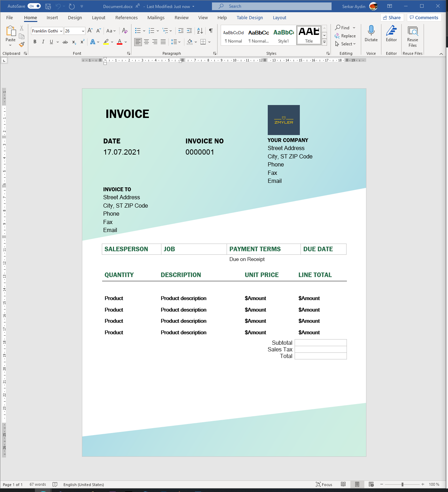Select the subscript option
The width and height of the screenshot is (448, 492).
[74, 42]
